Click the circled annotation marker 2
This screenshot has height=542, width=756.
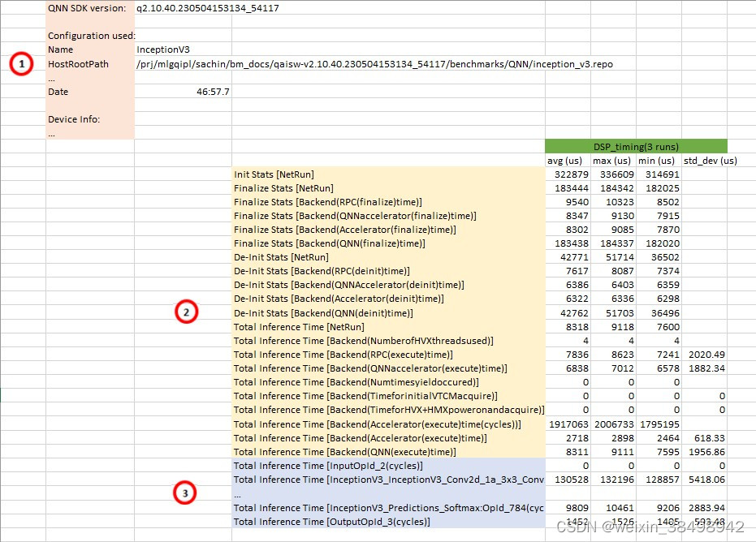188,312
